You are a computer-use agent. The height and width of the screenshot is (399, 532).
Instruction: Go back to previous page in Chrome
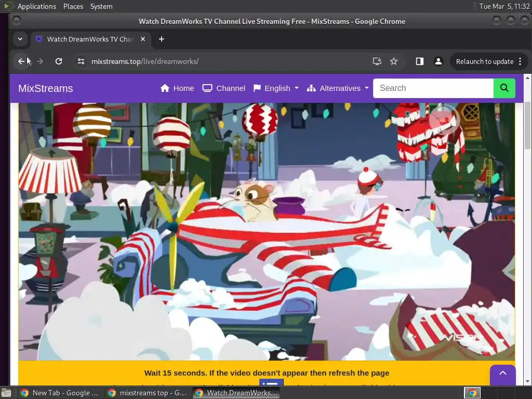coord(21,61)
